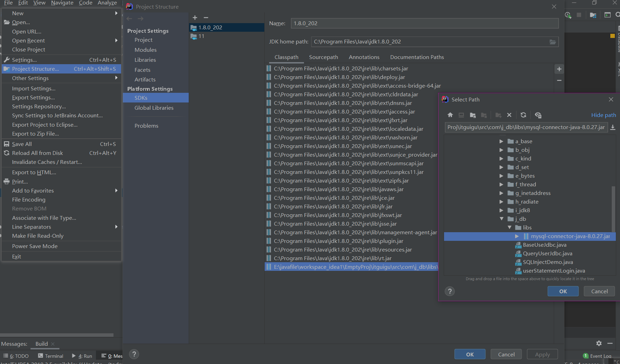Browse JDK home path folder icon
The height and width of the screenshot is (364, 620).
(x=553, y=42)
